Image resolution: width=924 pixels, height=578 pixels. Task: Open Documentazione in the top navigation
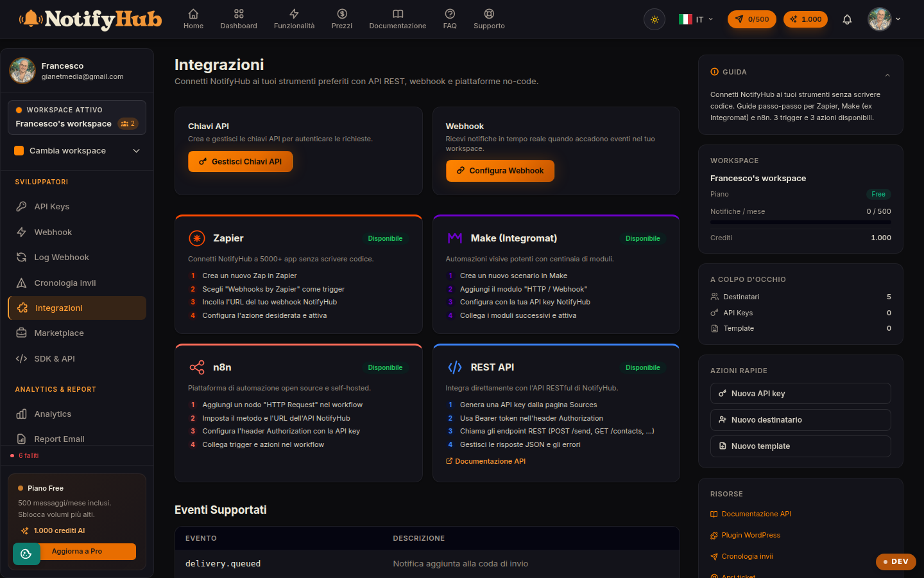coord(398,19)
